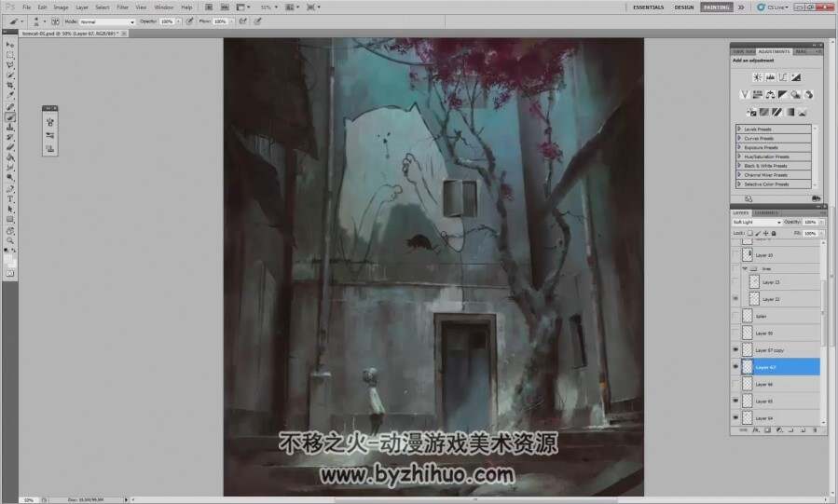The width and height of the screenshot is (838, 504).
Task: Select the Brush tool in the toolbox
Action: tap(9, 117)
